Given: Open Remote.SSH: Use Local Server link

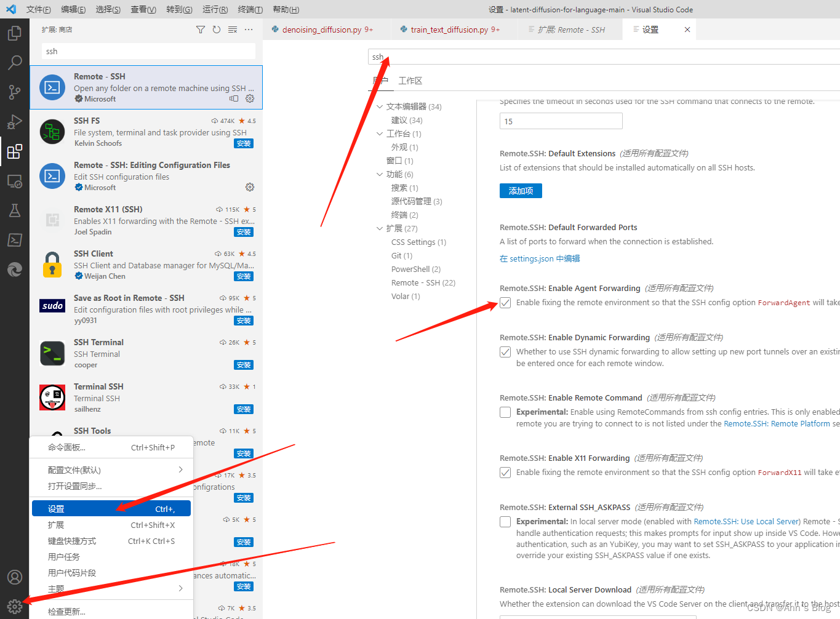Looking at the screenshot, I should click(746, 521).
